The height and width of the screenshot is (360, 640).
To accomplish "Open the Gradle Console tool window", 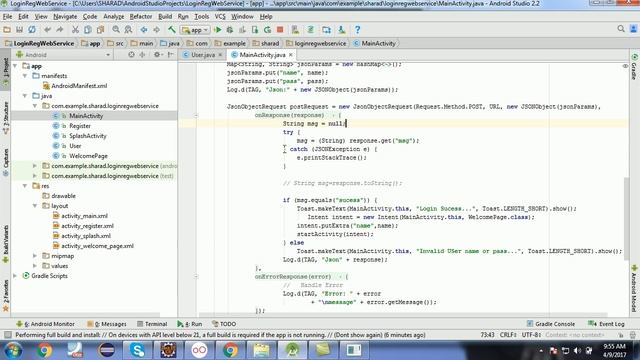I will pos(551,324).
